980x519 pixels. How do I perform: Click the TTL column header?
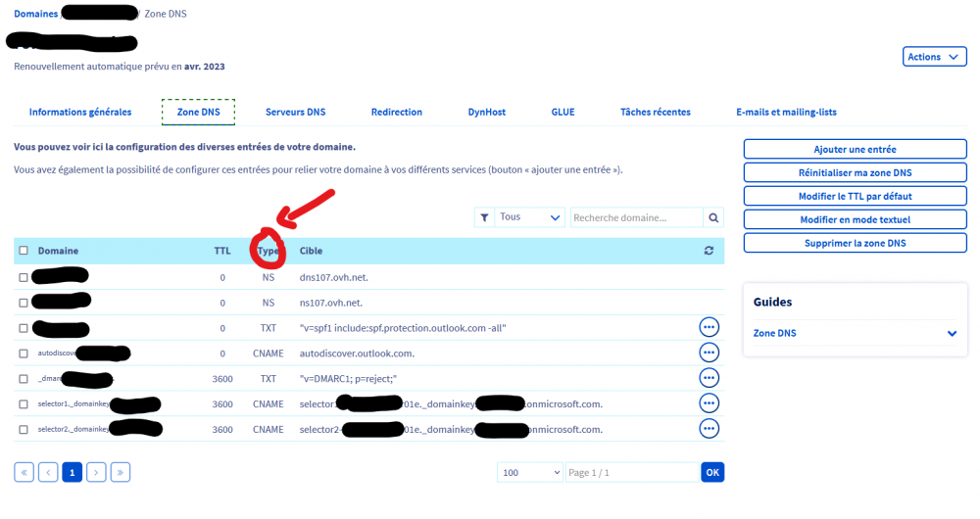coord(222,251)
